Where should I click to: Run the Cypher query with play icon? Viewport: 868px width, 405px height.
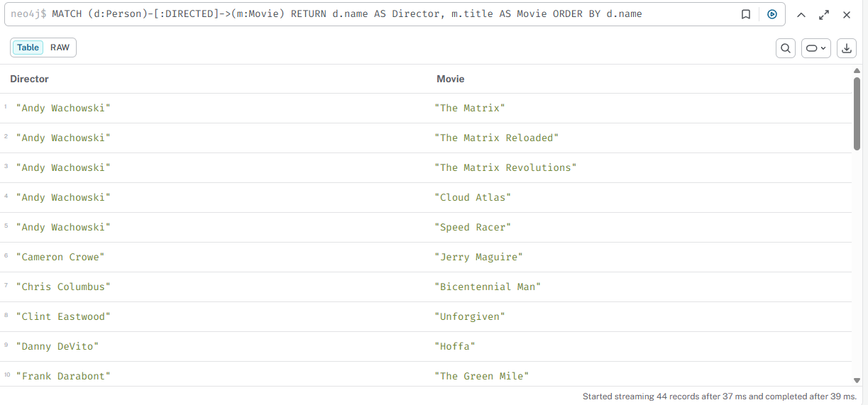(x=772, y=14)
